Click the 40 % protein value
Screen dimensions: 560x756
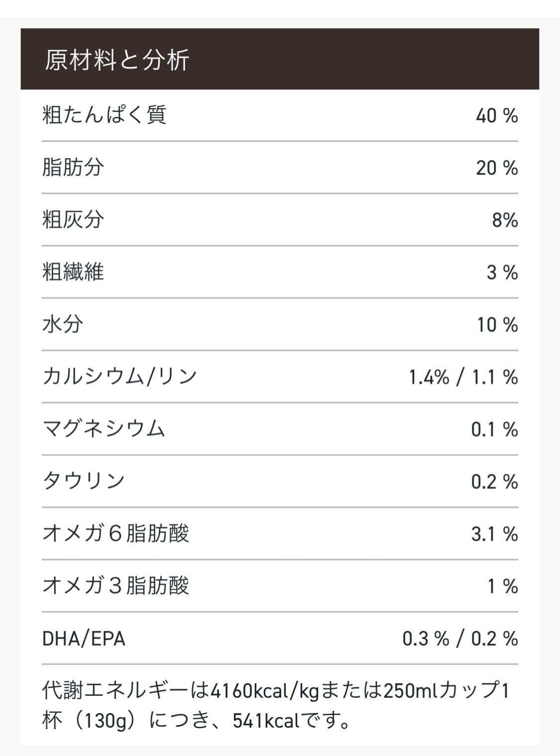(496, 116)
